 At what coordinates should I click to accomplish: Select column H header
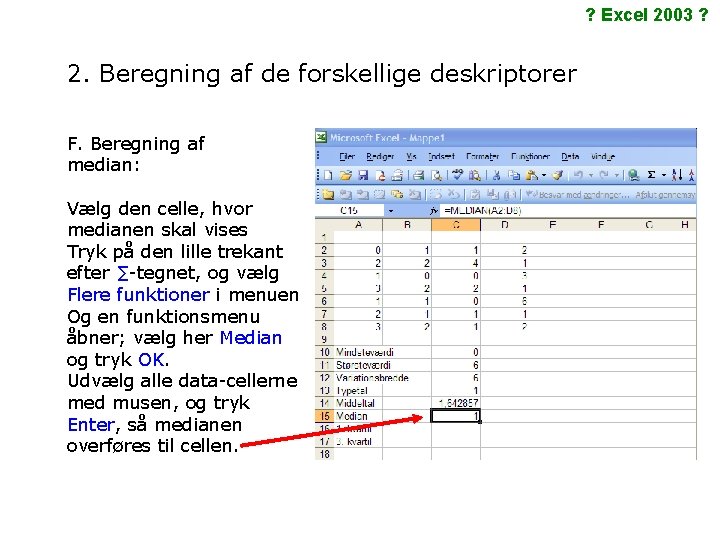click(685, 225)
